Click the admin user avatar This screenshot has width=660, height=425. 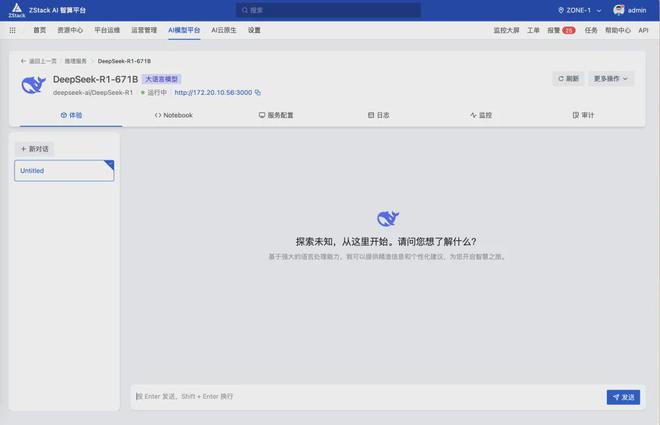pos(618,10)
